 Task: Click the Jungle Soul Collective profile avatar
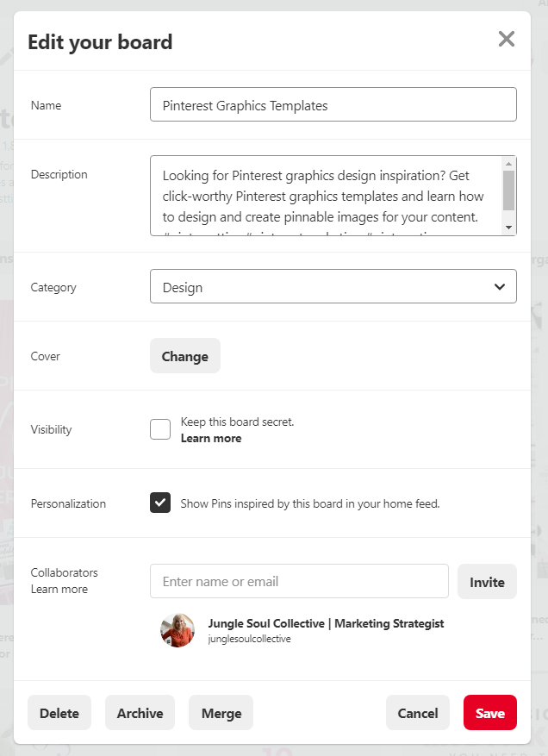coord(177,630)
